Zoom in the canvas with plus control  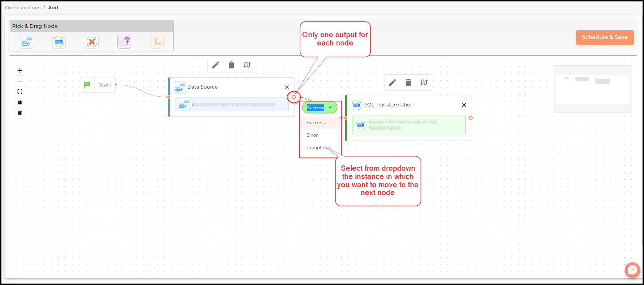[20, 71]
